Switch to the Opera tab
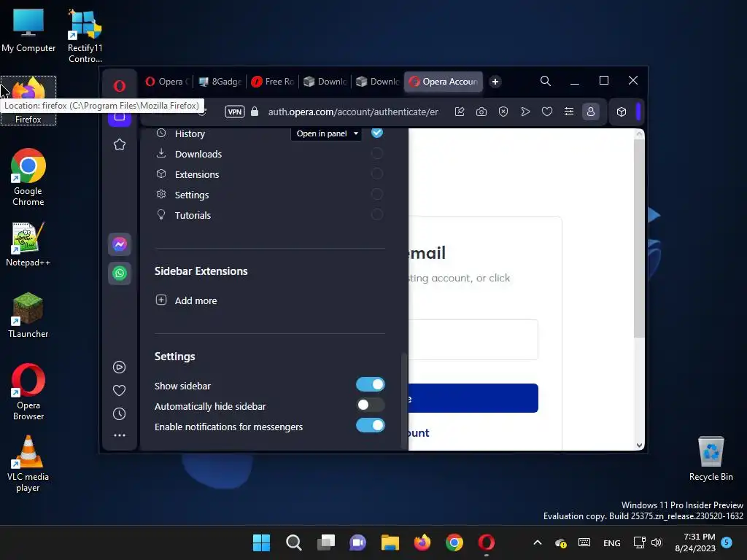 click(166, 82)
